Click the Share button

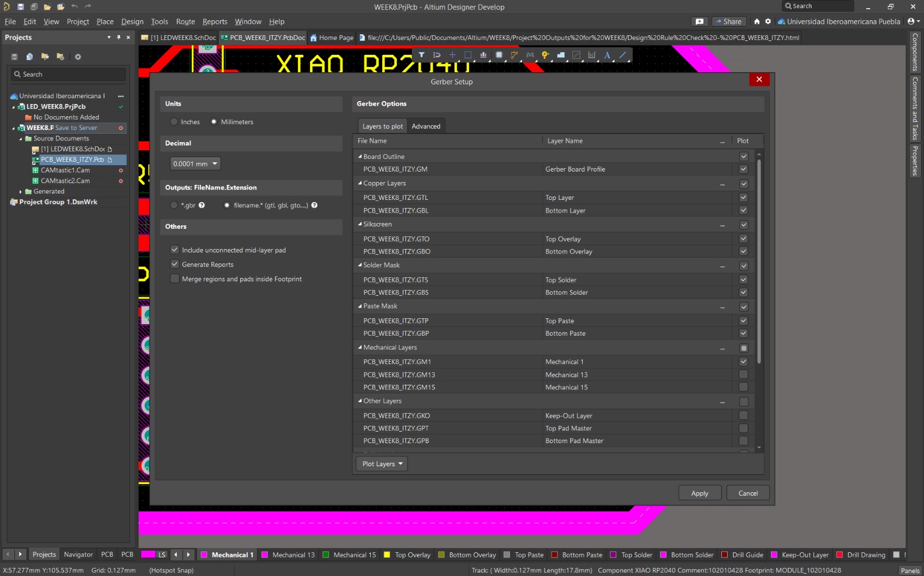[728, 21]
